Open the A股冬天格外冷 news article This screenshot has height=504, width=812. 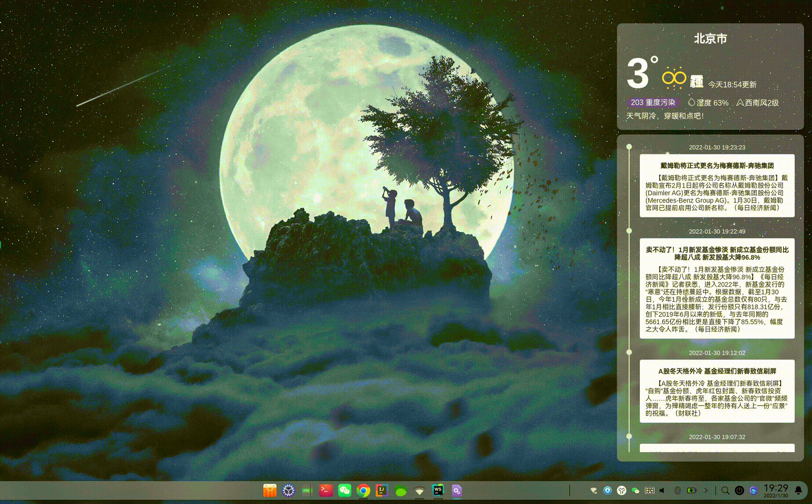point(717,371)
